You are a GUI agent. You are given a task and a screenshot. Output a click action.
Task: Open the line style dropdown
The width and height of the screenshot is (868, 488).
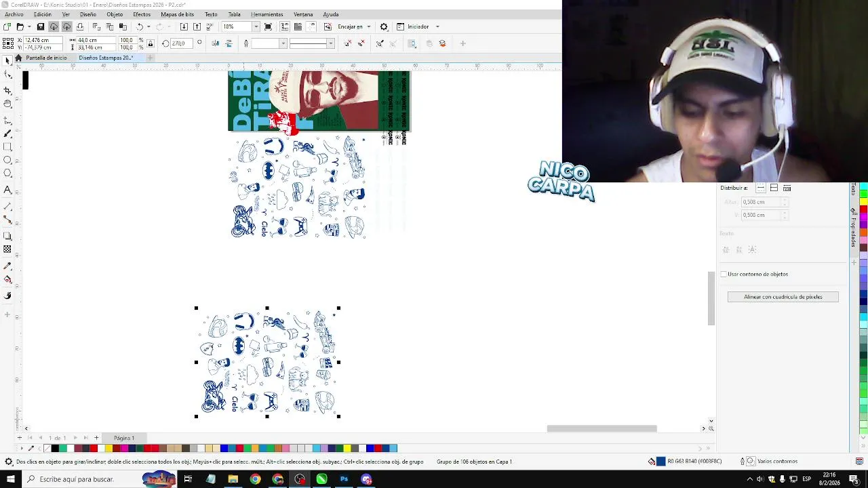click(330, 43)
